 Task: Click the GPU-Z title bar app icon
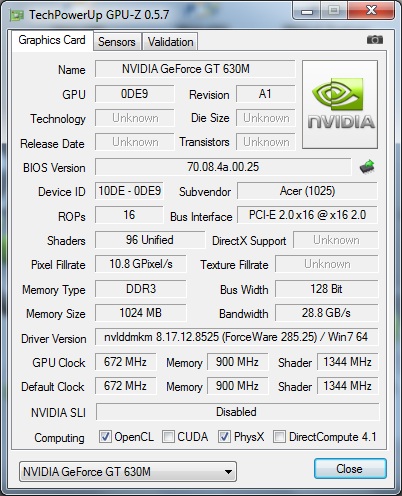point(17,15)
